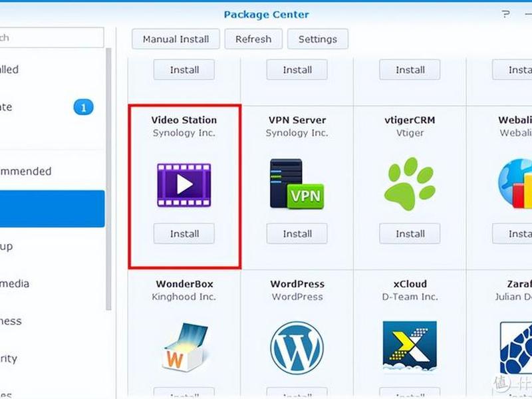The image size is (532, 399).
Task: Click Install above VPN Server
Action: coord(297,70)
